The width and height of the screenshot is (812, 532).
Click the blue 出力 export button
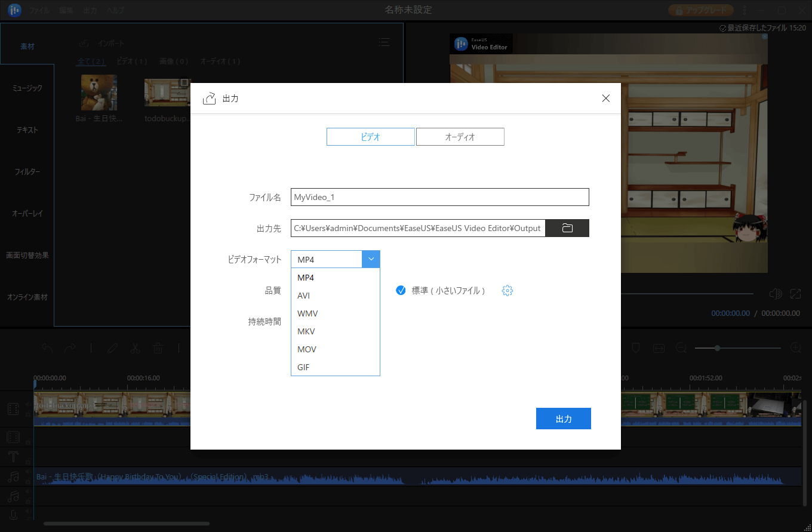pos(564,419)
